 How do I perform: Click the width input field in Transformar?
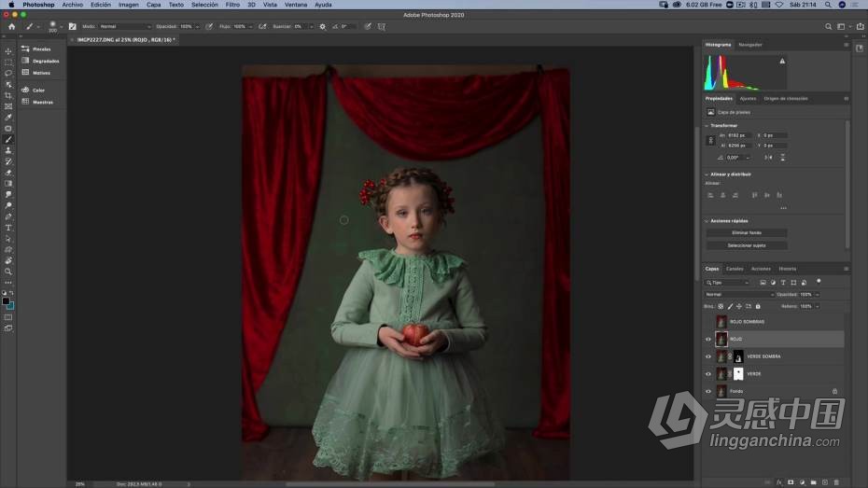739,135
